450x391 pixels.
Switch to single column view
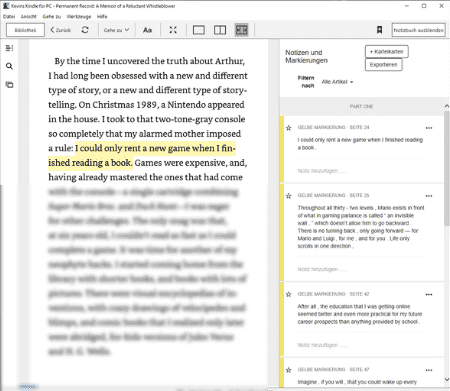pos(199,30)
